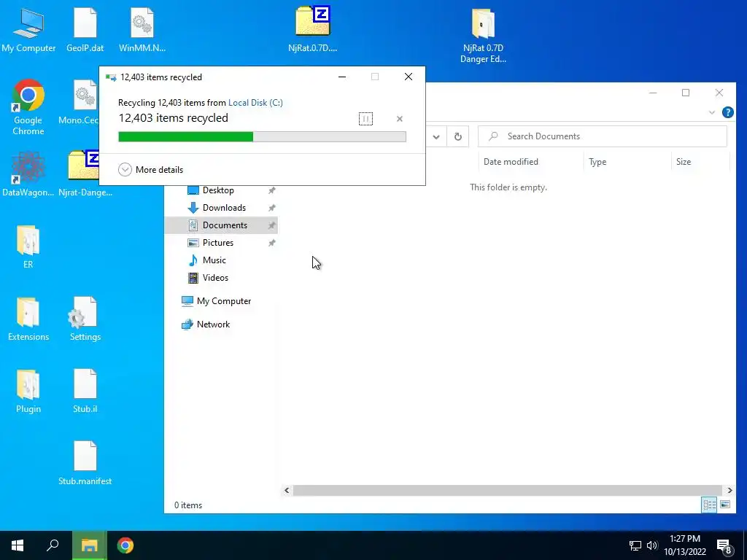Image resolution: width=747 pixels, height=560 pixels.
Task: Open network status tray icon
Action: 635,545
